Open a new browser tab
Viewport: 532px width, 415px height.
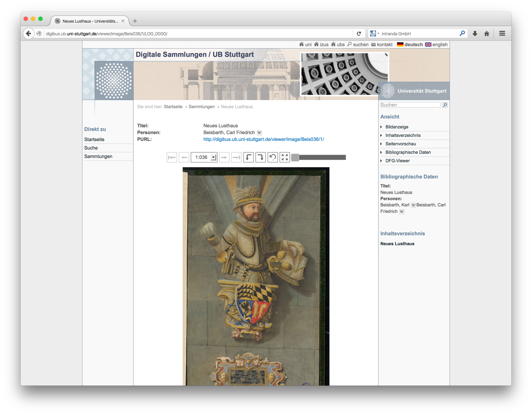pyautogui.click(x=135, y=21)
